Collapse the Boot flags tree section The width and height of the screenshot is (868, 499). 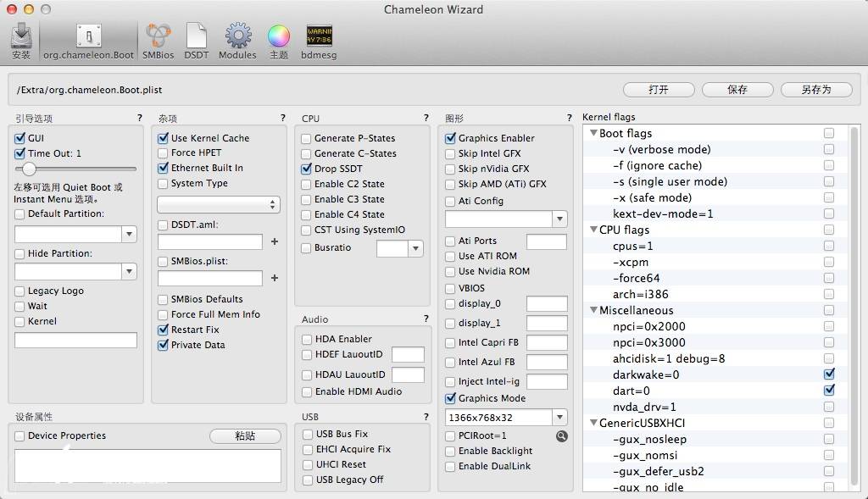[x=593, y=134]
